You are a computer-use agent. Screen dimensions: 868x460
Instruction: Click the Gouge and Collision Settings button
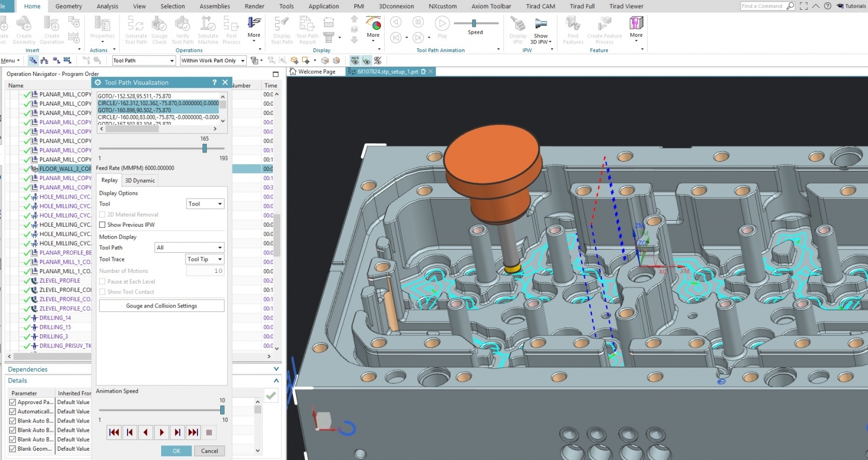click(x=162, y=306)
